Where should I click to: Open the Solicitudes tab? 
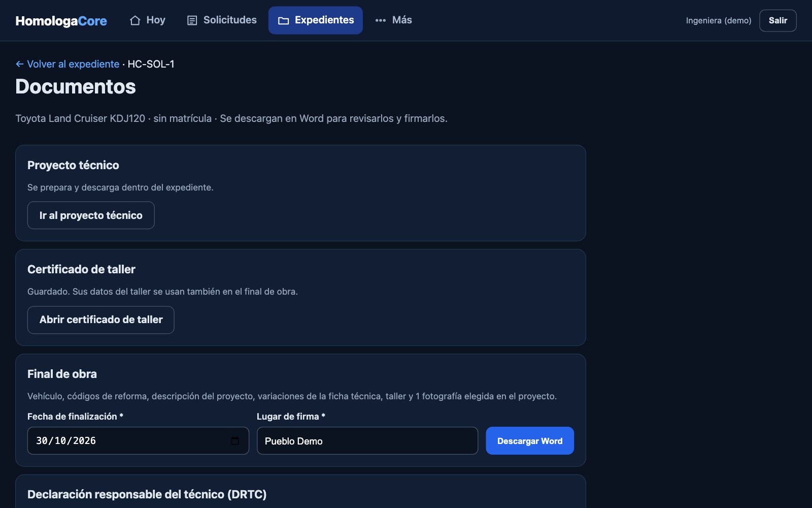(x=222, y=20)
